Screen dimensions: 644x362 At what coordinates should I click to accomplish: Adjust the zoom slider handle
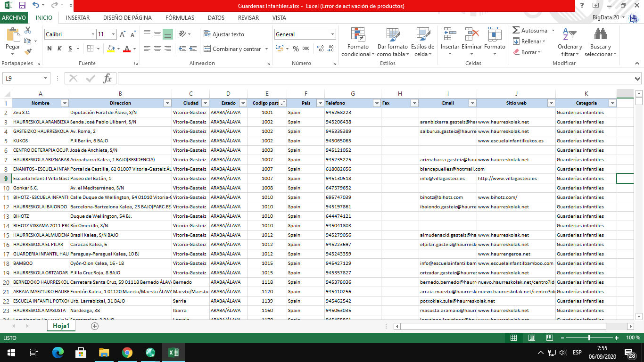[589, 338]
